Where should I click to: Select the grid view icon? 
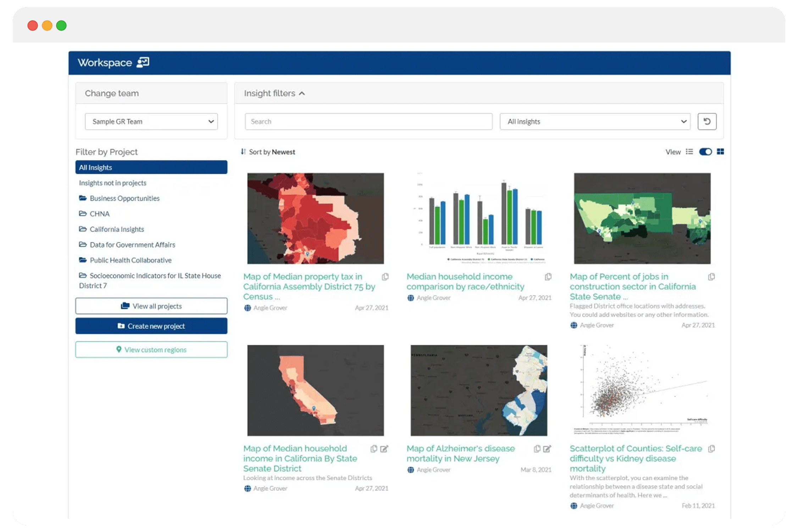[721, 152]
